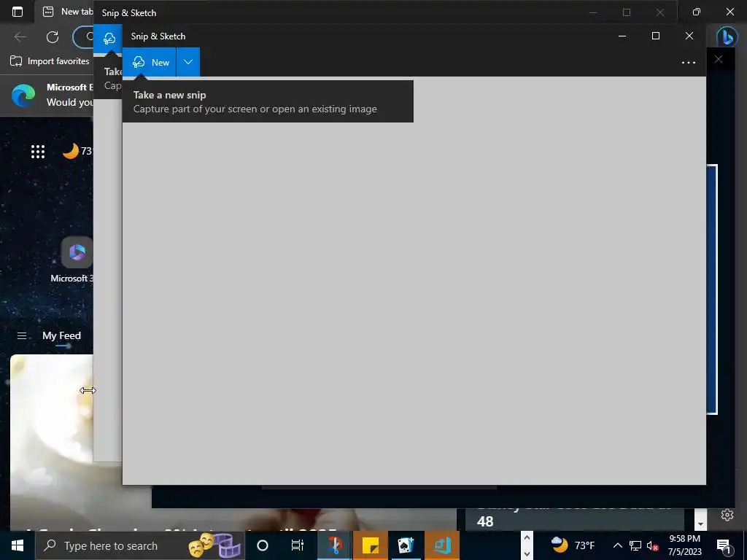
Task: Click taskbar toolbar scroll up arrow
Action: tap(527, 537)
